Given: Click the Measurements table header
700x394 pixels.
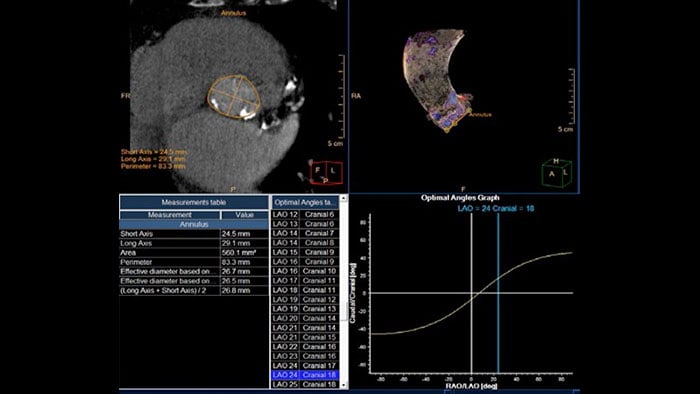Looking at the screenshot, I should click(x=194, y=202).
